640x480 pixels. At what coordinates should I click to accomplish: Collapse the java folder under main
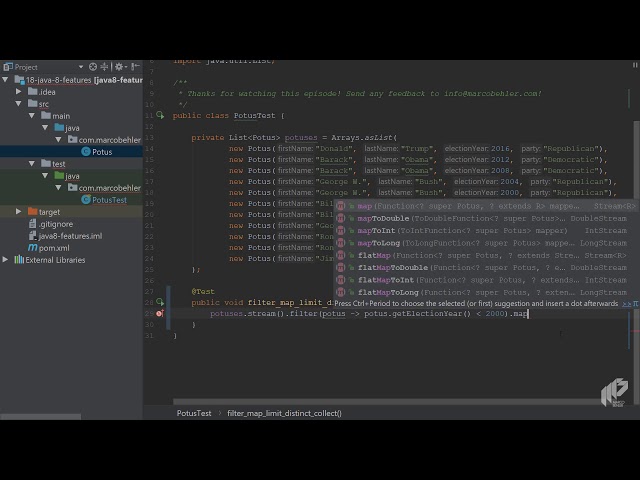45,128
